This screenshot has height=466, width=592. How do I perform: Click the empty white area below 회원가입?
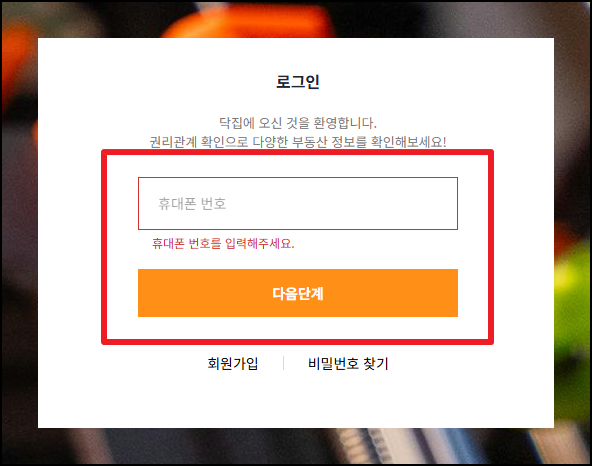[233, 400]
